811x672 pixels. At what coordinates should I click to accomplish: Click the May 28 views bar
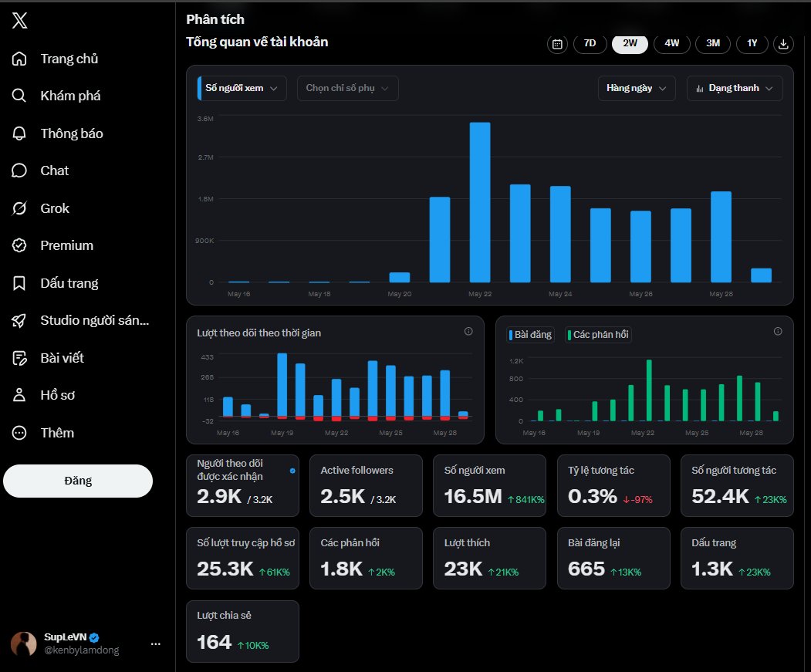tap(721, 237)
